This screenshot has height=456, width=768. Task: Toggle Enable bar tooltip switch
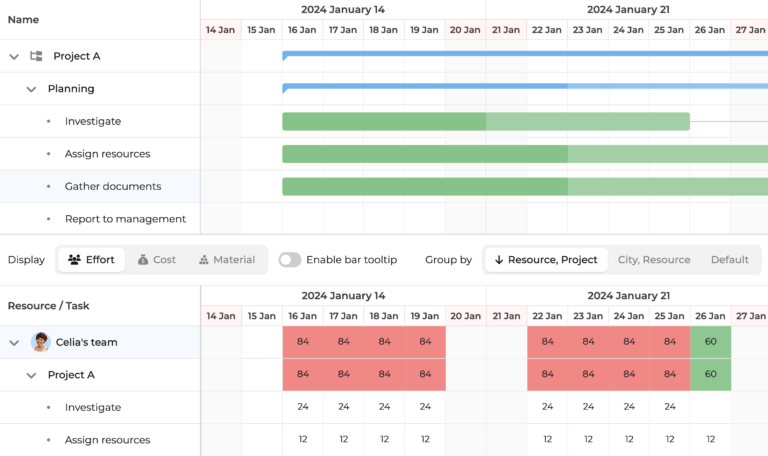[289, 260]
